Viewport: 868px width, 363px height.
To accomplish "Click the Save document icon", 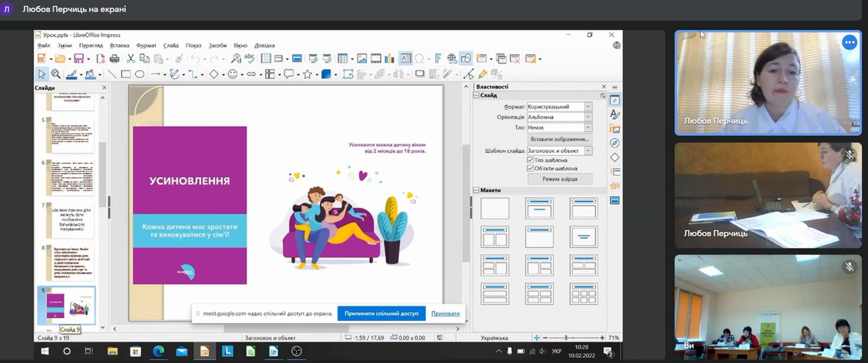I will pyautogui.click(x=79, y=59).
